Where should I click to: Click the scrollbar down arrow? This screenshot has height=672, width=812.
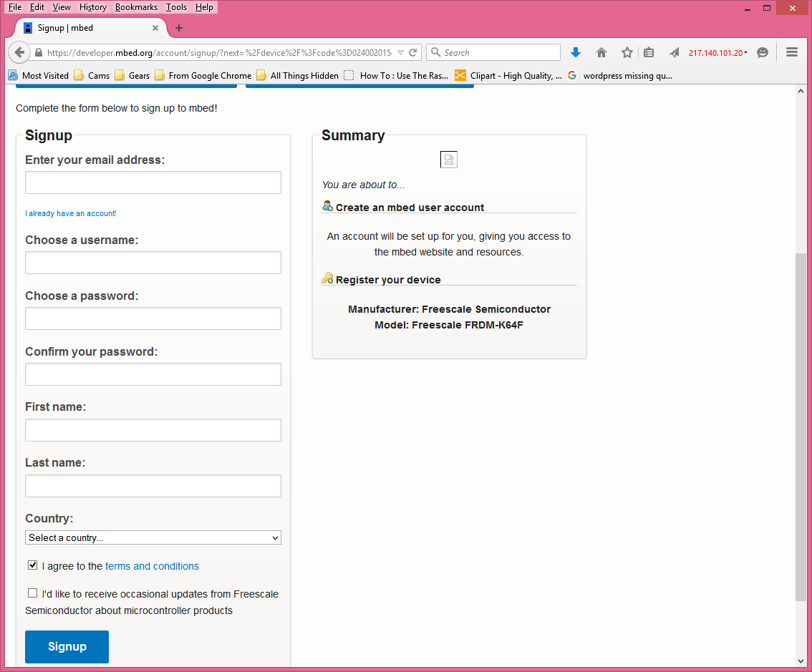(801, 661)
